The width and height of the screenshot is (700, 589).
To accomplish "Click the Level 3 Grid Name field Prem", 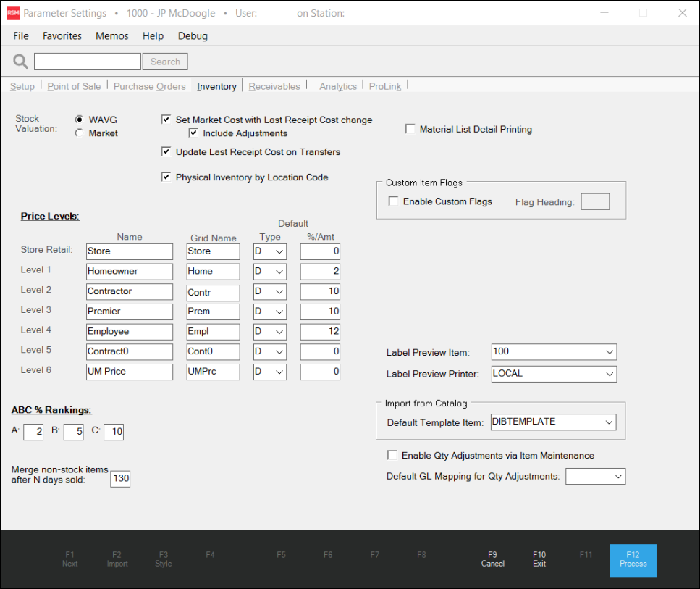I will (214, 312).
